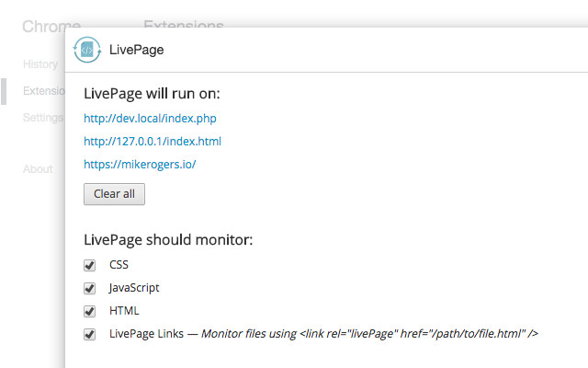
Task: Click the italic 'Monitor files using' description
Action: [369, 334]
